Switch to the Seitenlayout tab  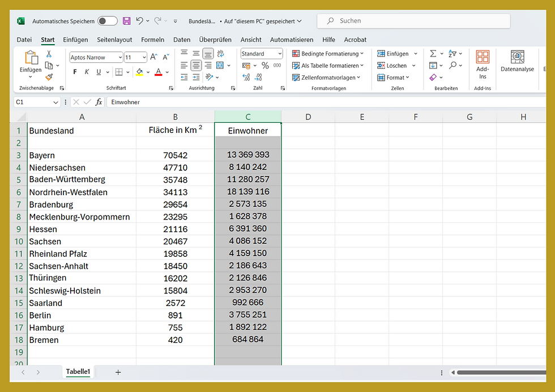[x=114, y=40]
